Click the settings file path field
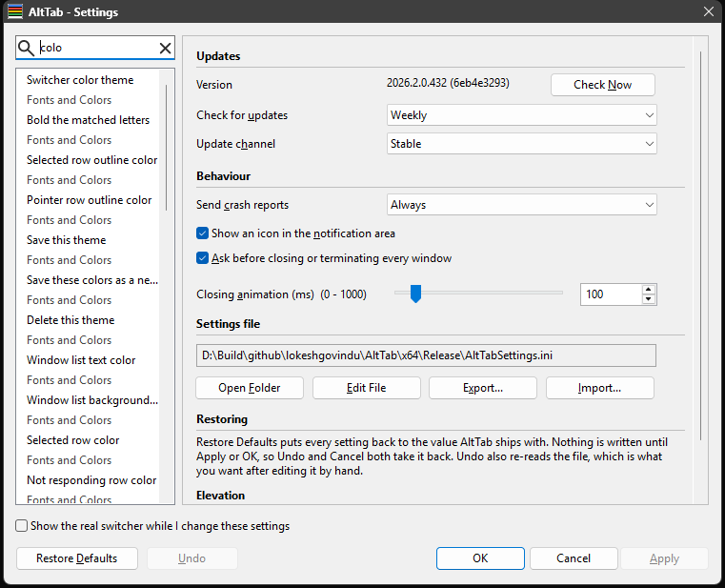Image resolution: width=725 pixels, height=588 pixels. point(426,355)
